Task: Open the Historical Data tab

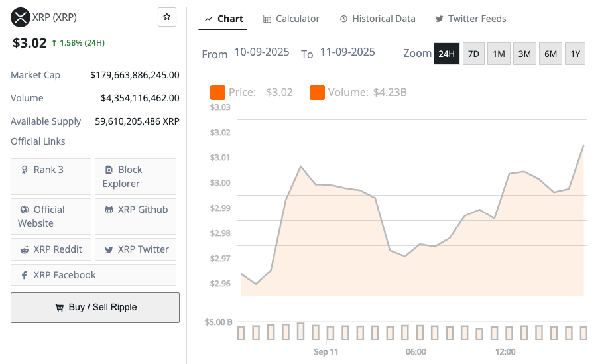Action: [378, 19]
